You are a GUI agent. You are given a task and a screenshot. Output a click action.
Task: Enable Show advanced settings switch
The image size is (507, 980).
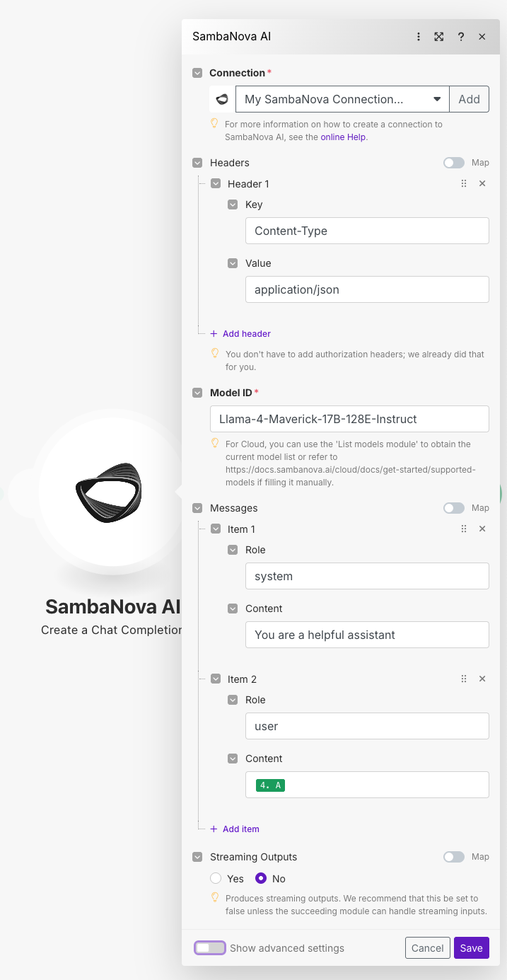(210, 947)
